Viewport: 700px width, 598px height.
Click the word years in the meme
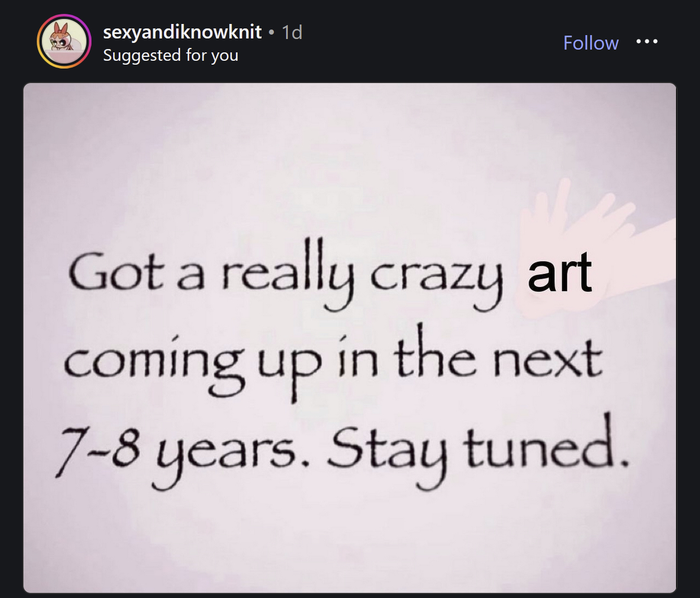click(x=226, y=454)
